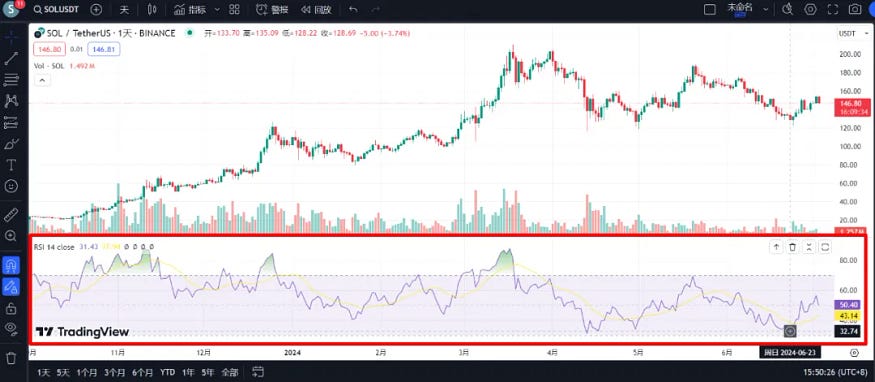Select the 5年 date range
Image resolution: width=875 pixels, height=382 pixels.
[x=208, y=372]
